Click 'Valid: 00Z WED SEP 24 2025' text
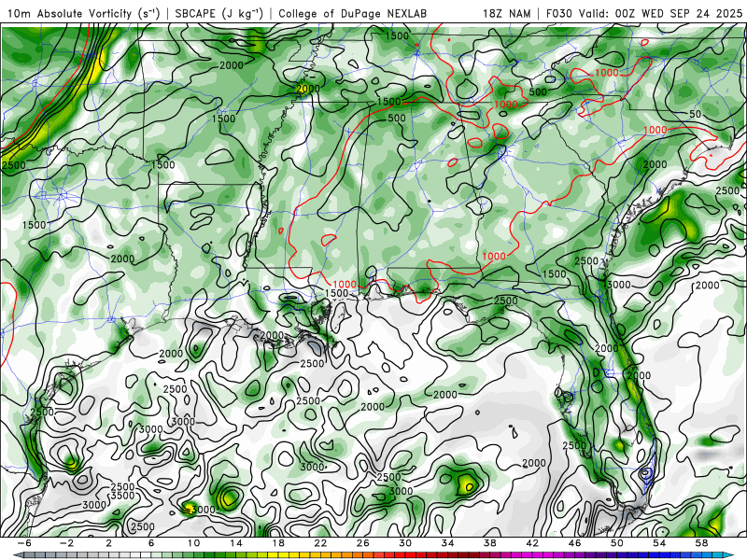 [x=661, y=13]
